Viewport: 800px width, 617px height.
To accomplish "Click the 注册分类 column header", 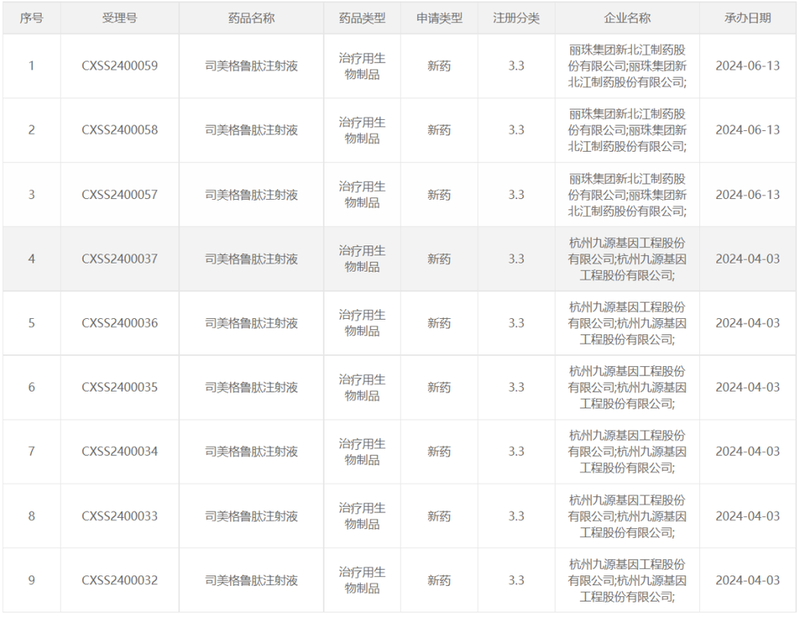I will pos(516,18).
